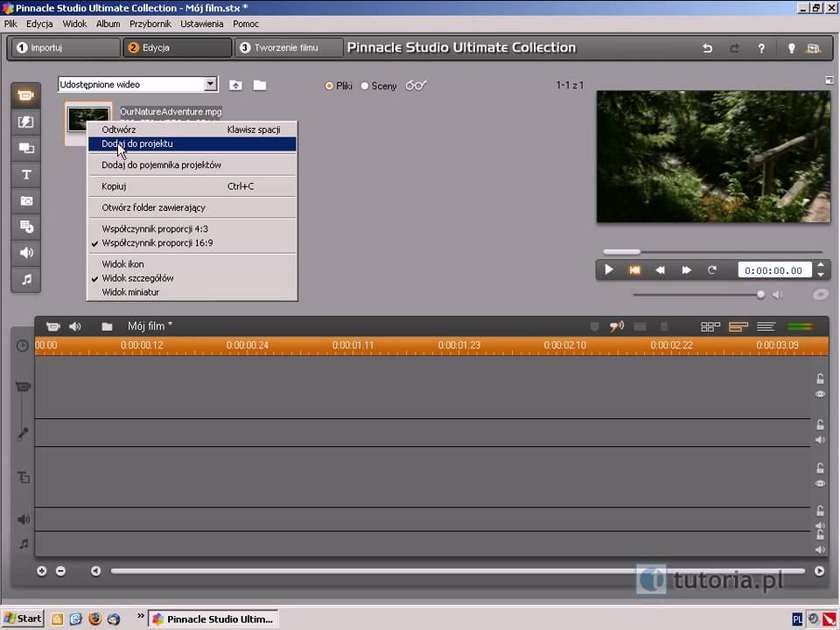Screen dimensions: 840x630
Task: Open the titles album tab
Action: (25, 174)
